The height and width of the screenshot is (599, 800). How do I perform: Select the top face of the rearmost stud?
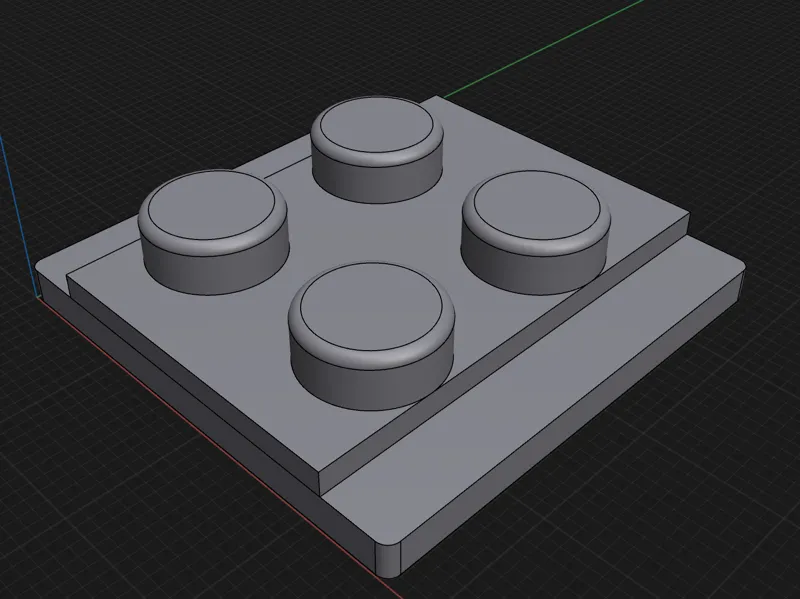click(x=376, y=126)
